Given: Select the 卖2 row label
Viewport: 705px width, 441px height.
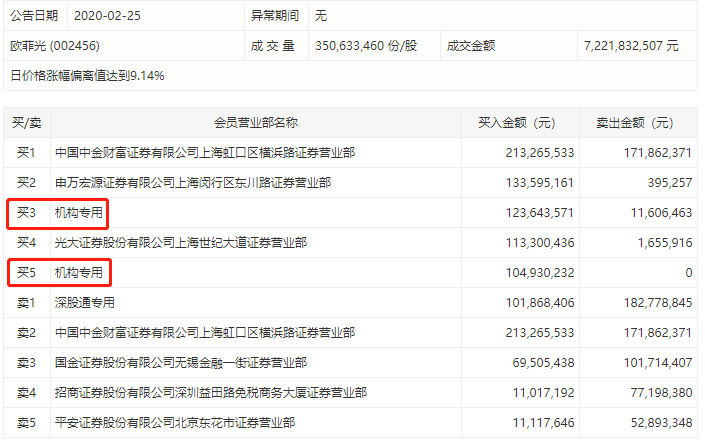Looking at the screenshot, I should (x=26, y=333).
